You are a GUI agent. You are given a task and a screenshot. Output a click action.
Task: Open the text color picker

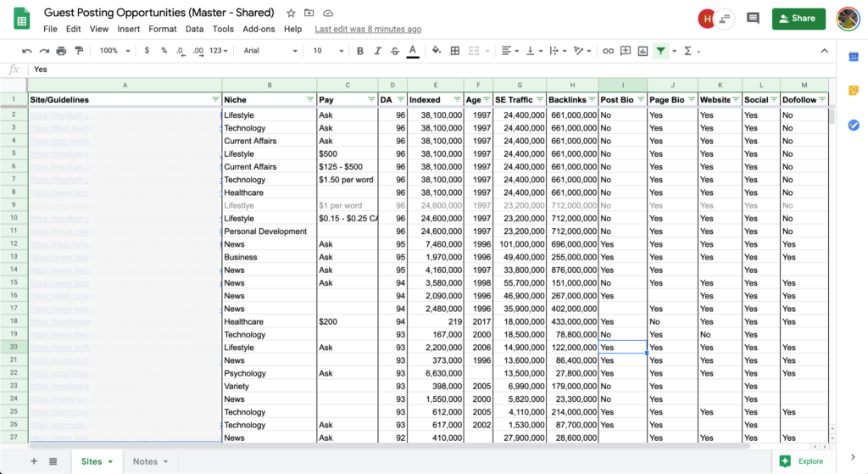pyautogui.click(x=413, y=51)
